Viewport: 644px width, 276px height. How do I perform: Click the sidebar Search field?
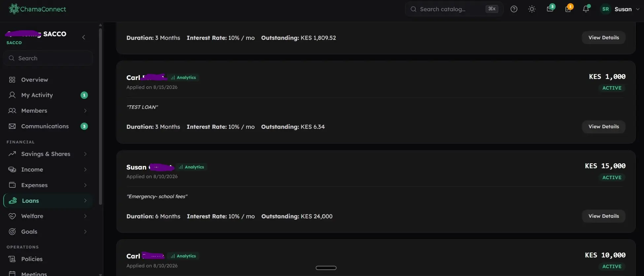[48, 58]
